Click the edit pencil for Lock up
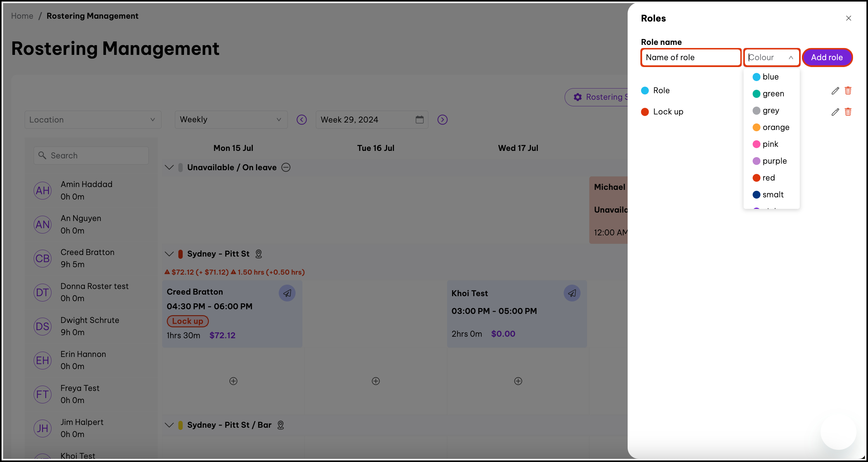The width and height of the screenshot is (868, 462). coord(835,112)
